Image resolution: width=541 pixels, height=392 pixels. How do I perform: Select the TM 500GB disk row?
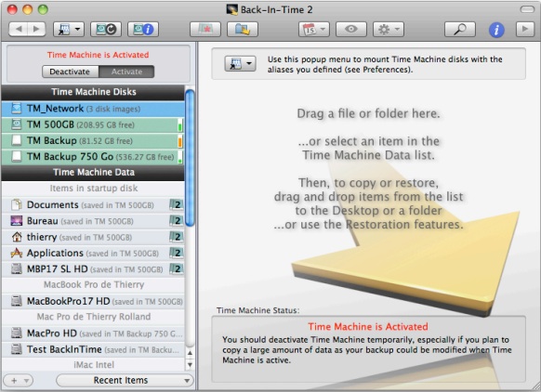pos(93,124)
